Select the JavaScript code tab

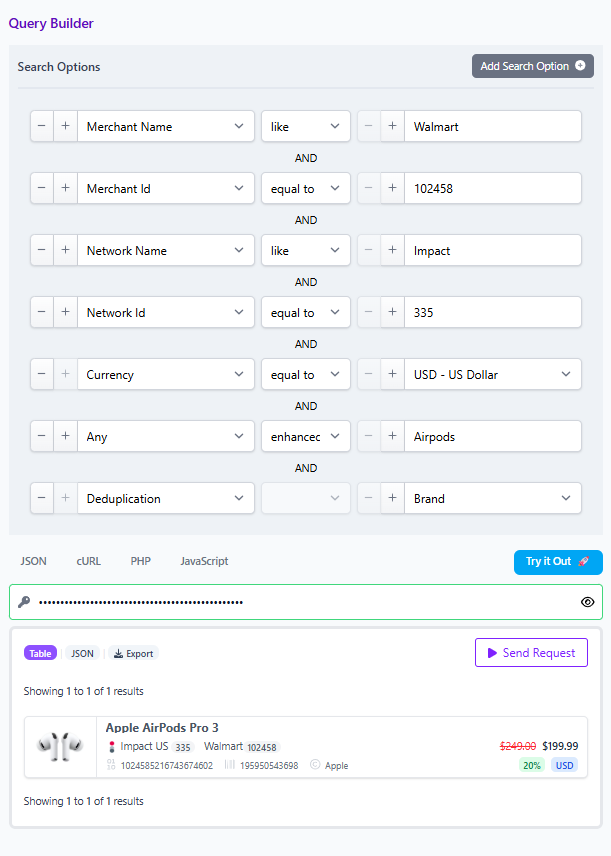[x=204, y=561]
